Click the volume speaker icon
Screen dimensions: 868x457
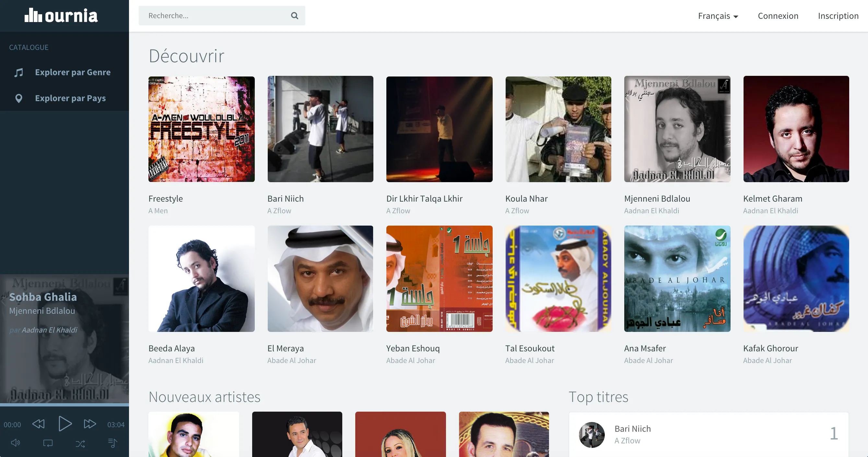click(16, 443)
